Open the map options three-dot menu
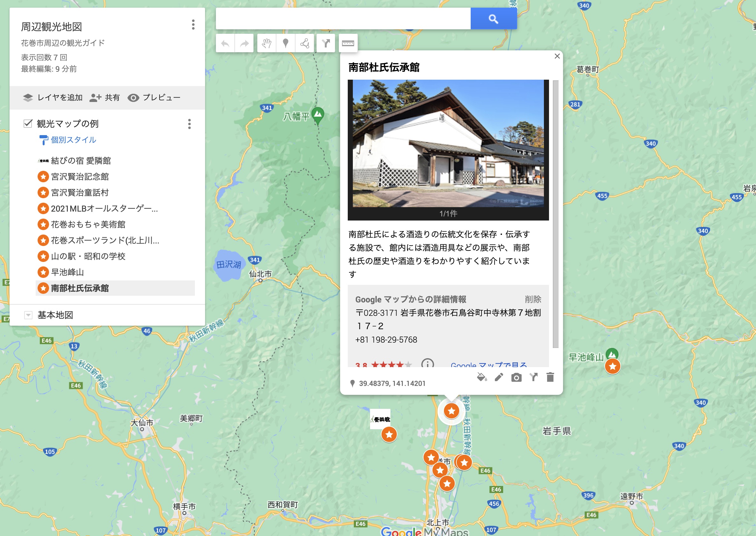 (x=193, y=25)
